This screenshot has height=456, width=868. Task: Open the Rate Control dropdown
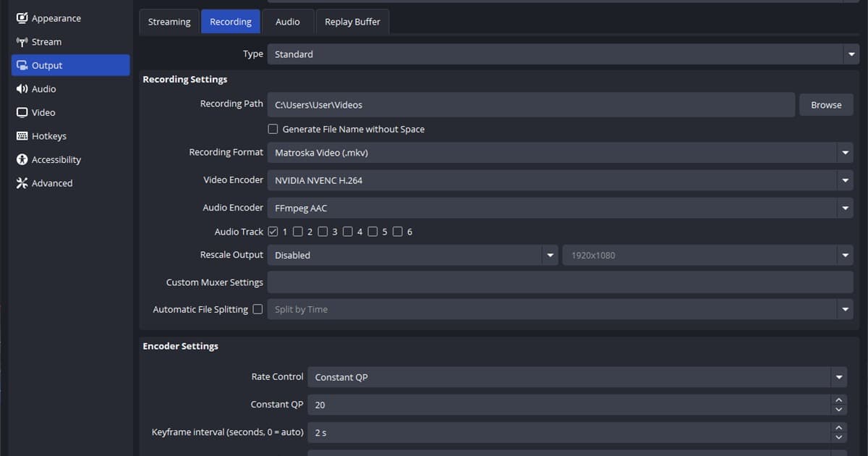click(577, 377)
